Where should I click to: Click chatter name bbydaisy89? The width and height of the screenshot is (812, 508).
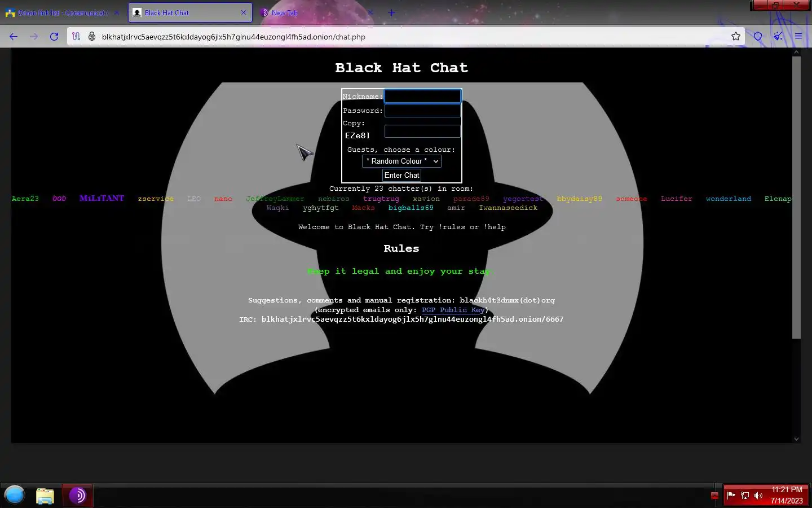coord(580,199)
